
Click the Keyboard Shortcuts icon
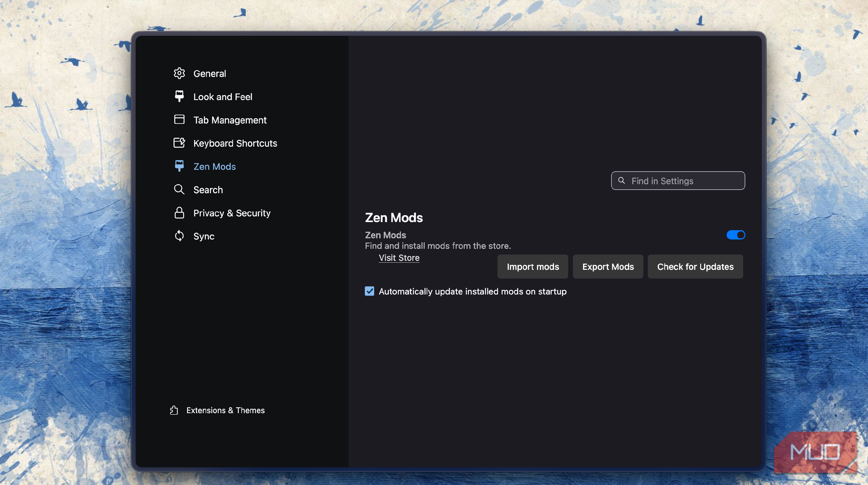179,143
